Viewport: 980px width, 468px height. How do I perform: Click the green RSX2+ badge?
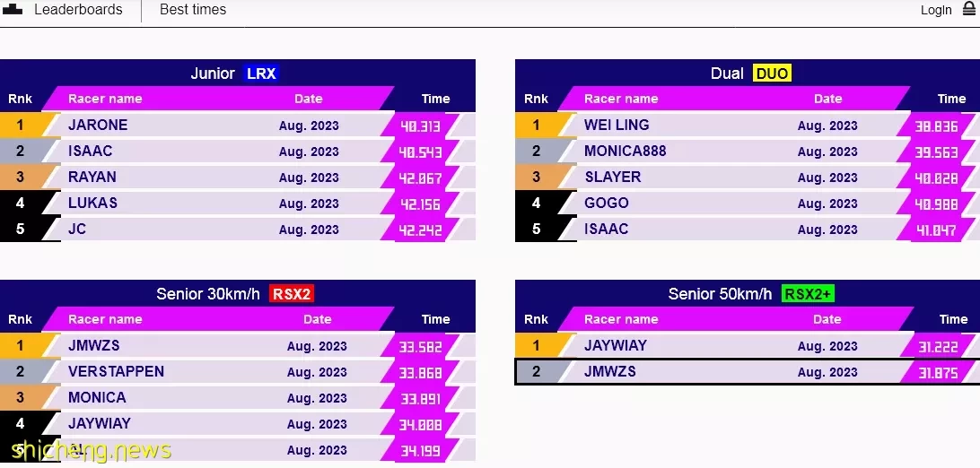click(x=809, y=293)
